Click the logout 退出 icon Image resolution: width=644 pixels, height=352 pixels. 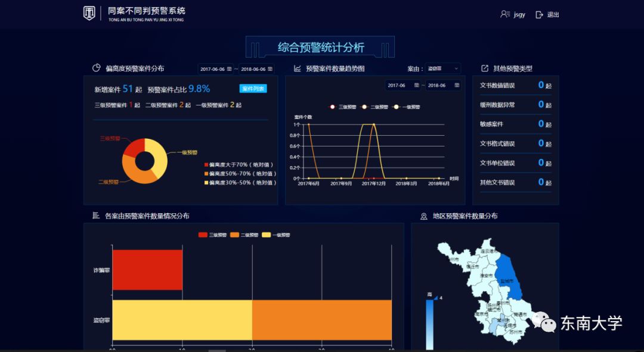click(538, 14)
